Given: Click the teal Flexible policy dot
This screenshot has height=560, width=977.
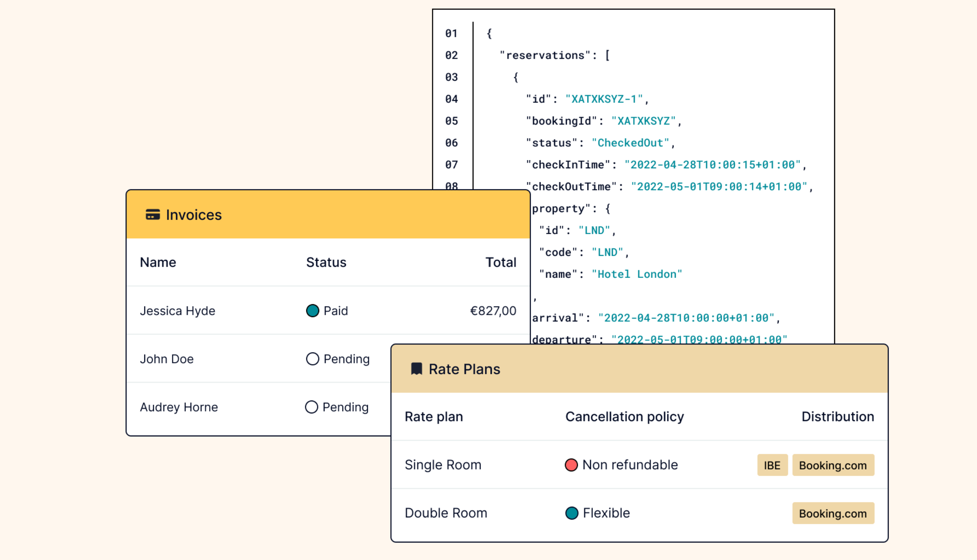Looking at the screenshot, I should [x=572, y=513].
